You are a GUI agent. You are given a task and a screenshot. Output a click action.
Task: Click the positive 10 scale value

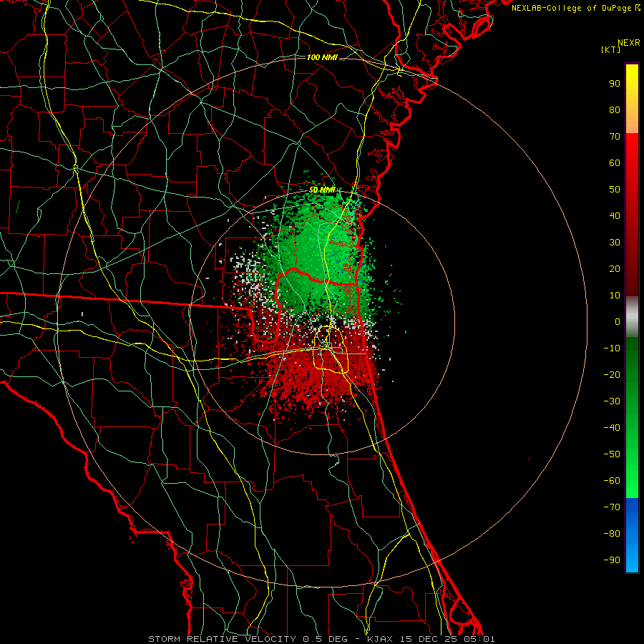(615, 296)
